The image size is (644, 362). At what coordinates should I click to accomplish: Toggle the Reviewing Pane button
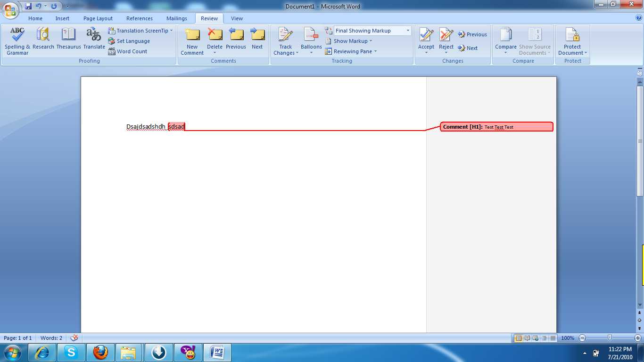(348, 51)
